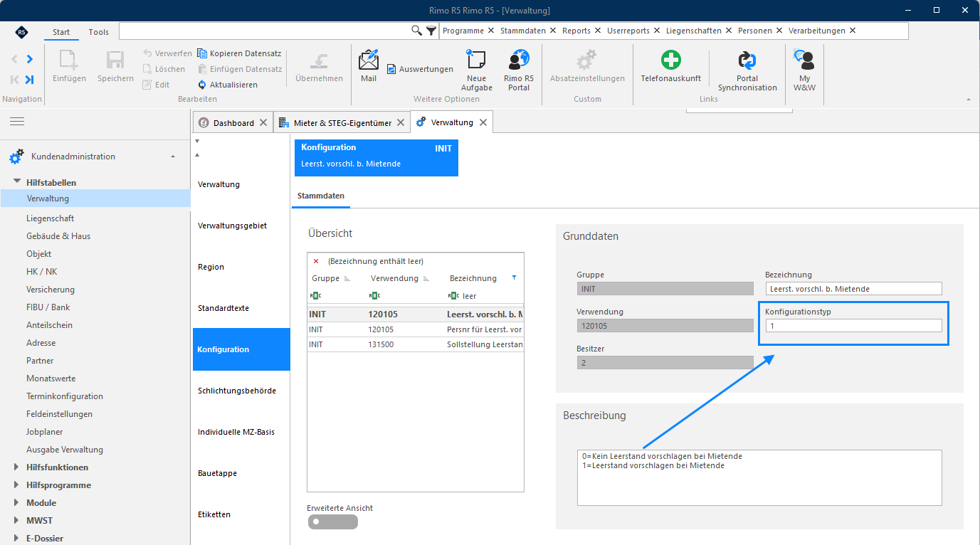Expand the Module tree node
The image size is (980, 545).
17,503
